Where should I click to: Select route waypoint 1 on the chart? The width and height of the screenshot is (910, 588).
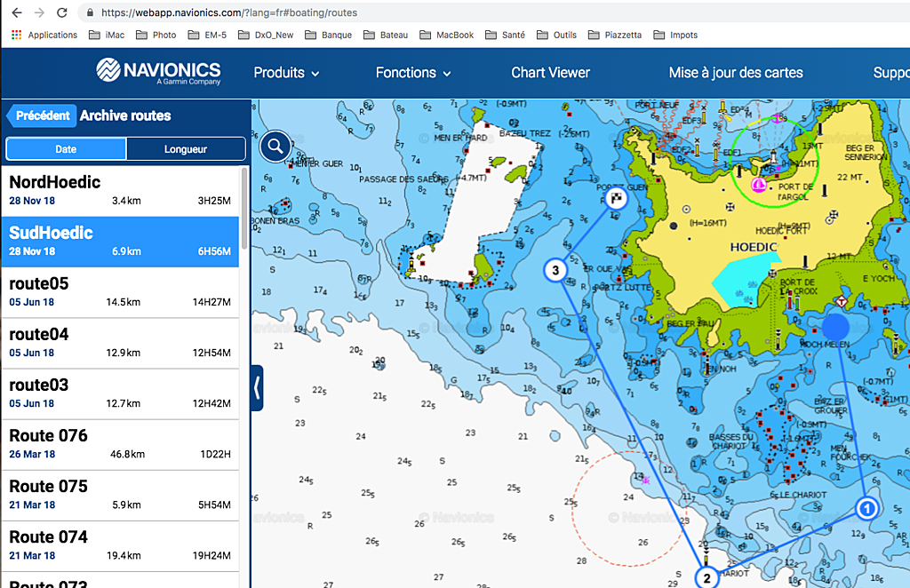[867, 509]
